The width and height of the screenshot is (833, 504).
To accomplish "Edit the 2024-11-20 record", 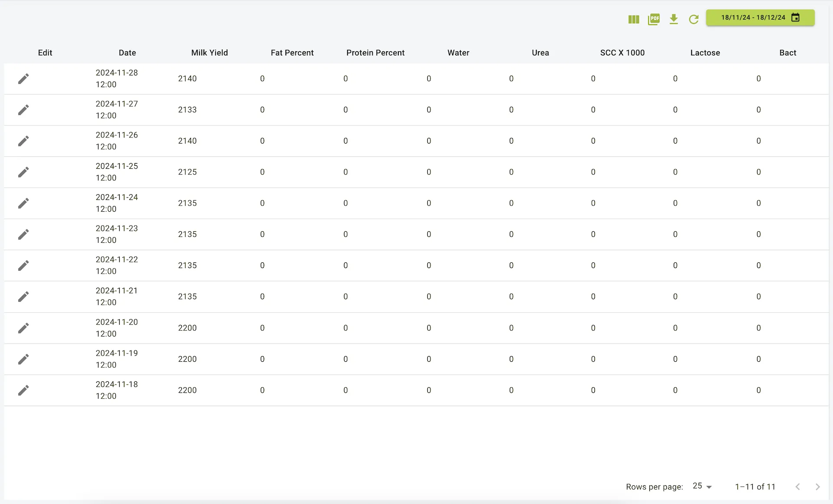I will point(24,328).
